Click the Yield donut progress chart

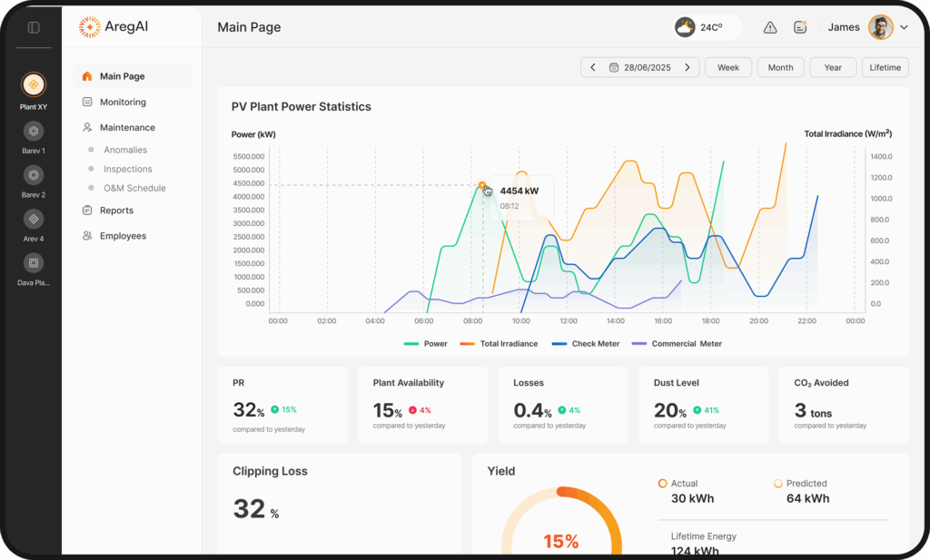(x=560, y=522)
